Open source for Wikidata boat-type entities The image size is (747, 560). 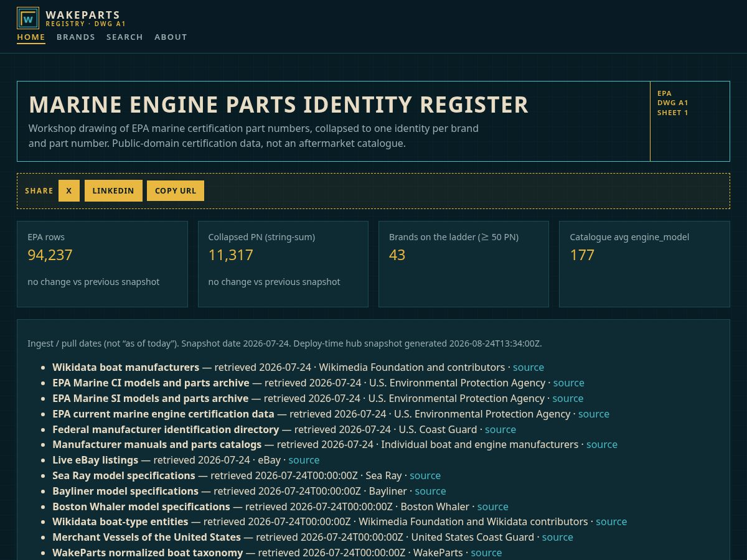click(611, 521)
